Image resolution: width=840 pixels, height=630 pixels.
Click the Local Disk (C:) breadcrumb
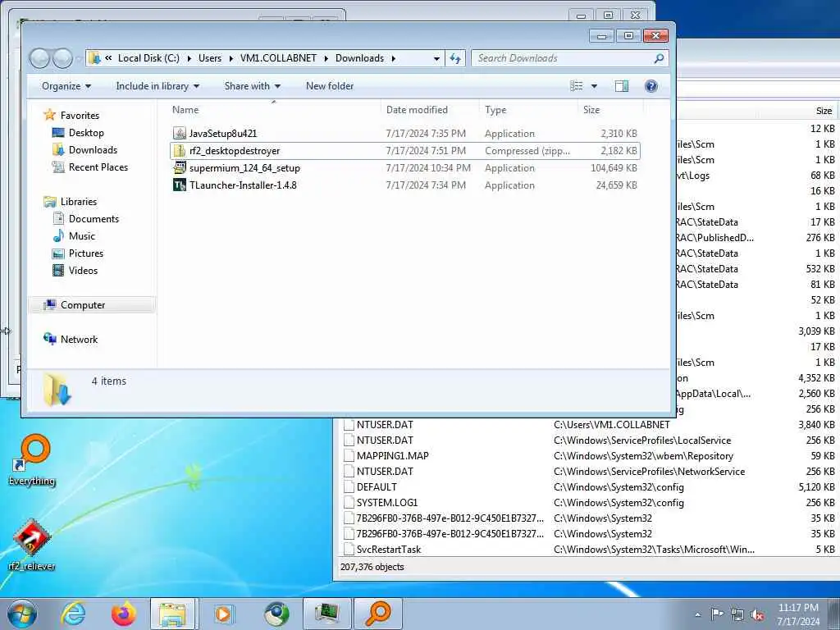[x=149, y=58]
